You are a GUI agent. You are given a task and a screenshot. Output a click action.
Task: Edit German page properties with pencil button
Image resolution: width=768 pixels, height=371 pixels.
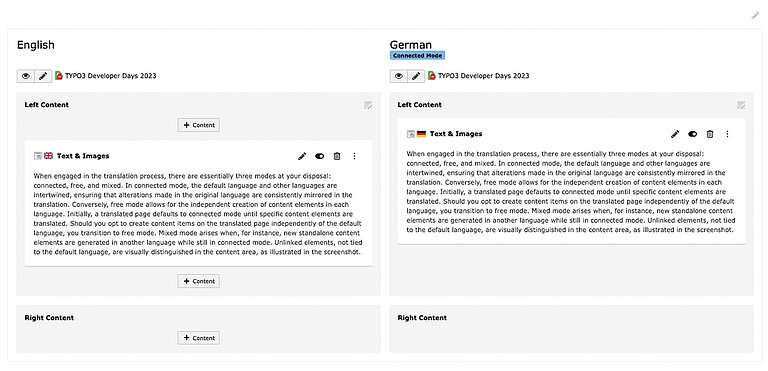click(416, 76)
